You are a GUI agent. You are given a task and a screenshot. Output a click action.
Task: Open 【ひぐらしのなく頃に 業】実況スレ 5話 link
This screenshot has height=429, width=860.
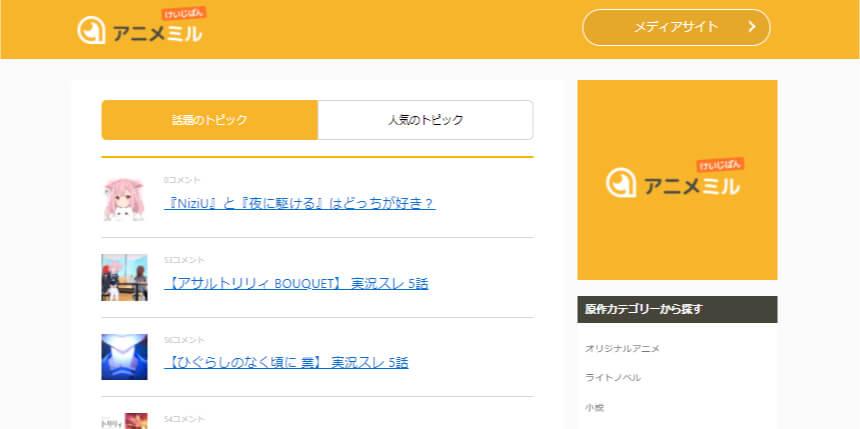pyautogui.click(x=286, y=362)
